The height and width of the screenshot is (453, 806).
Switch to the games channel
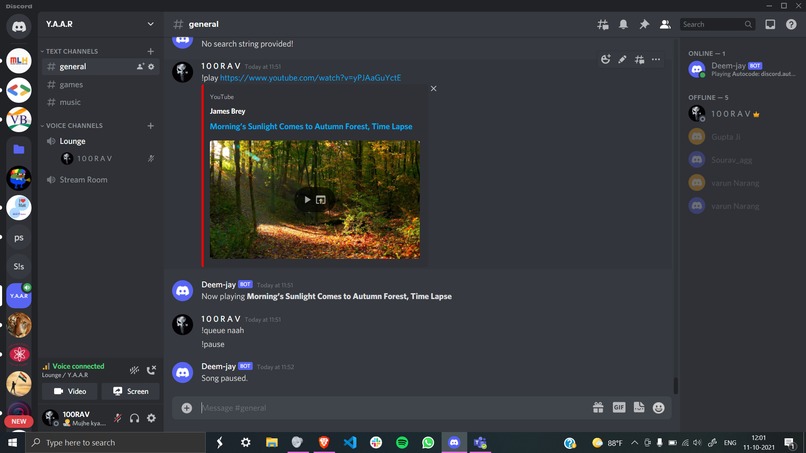coord(100,84)
